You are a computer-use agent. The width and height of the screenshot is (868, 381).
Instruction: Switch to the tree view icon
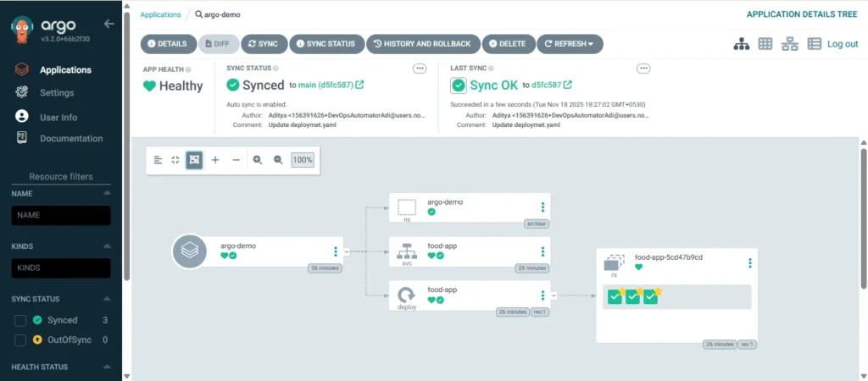(x=741, y=44)
